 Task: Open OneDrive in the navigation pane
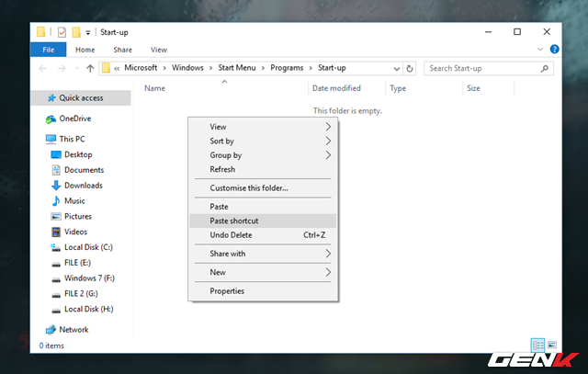click(x=74, y=119)
